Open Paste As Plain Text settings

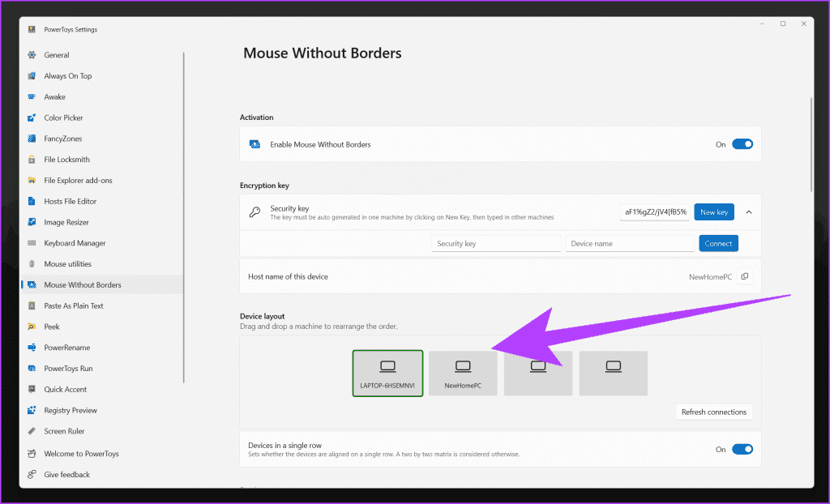[74, 305]
